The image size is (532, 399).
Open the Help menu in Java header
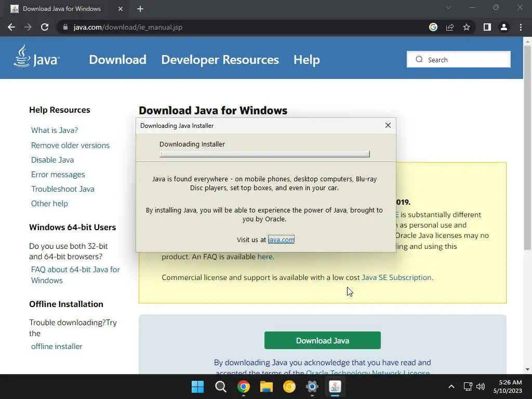tap(307, 60)
